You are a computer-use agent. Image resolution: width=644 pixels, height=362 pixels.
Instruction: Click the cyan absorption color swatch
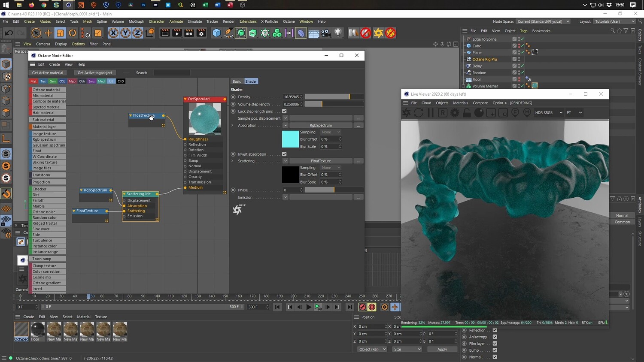tap(290, 139)
